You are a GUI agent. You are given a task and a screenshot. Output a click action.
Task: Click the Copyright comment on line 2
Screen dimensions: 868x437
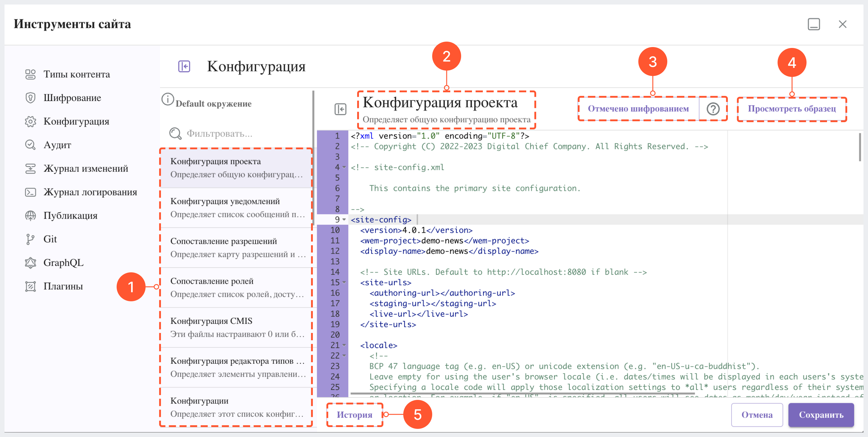click(529, 146)
